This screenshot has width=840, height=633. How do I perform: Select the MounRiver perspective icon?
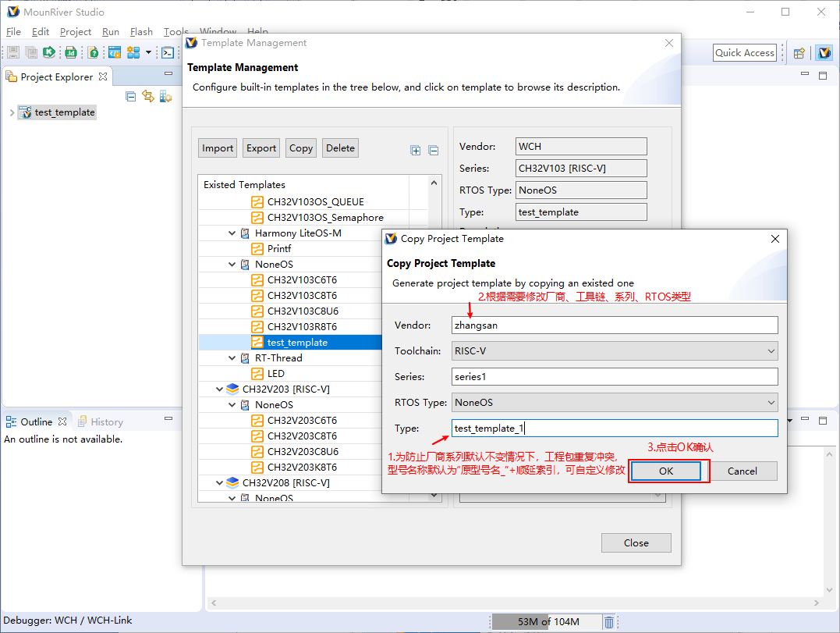[824, 52]
